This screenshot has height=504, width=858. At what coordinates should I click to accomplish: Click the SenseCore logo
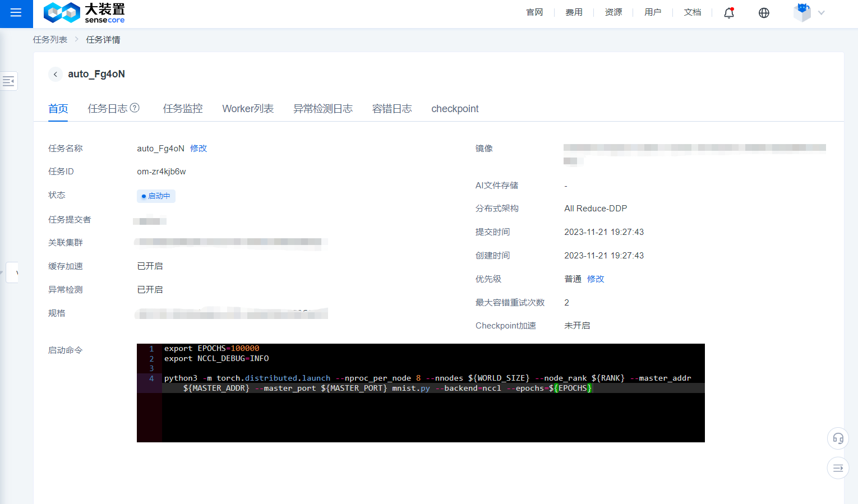[x=84, y=13]
